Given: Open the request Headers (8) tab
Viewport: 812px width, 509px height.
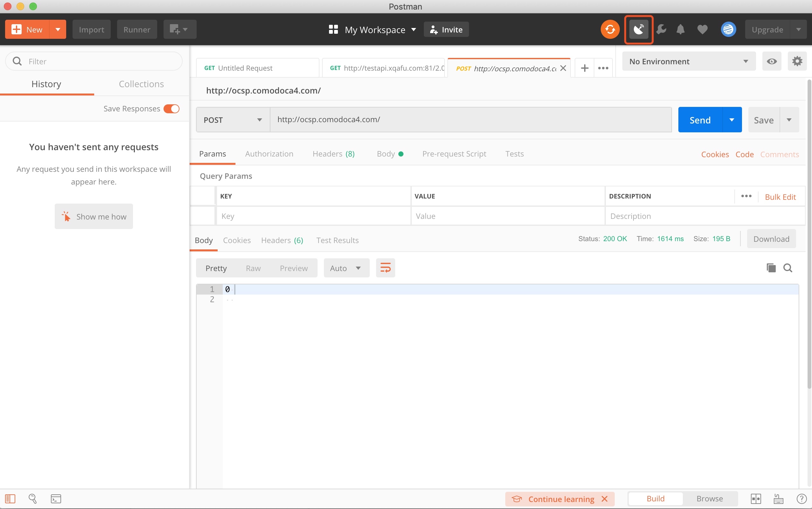Looking at the screenshot, I should (x=333, y=154).
